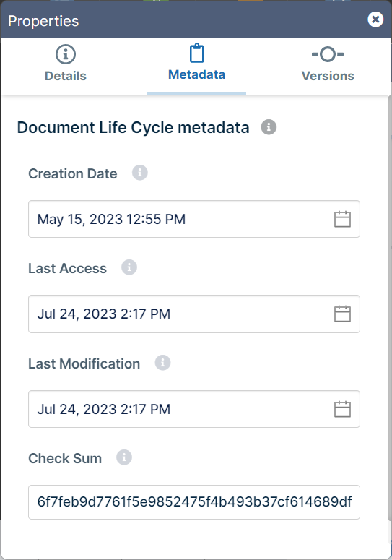392x560 pixels.
Task: Close the Properties panel
Action: click(x=375, y=20)
